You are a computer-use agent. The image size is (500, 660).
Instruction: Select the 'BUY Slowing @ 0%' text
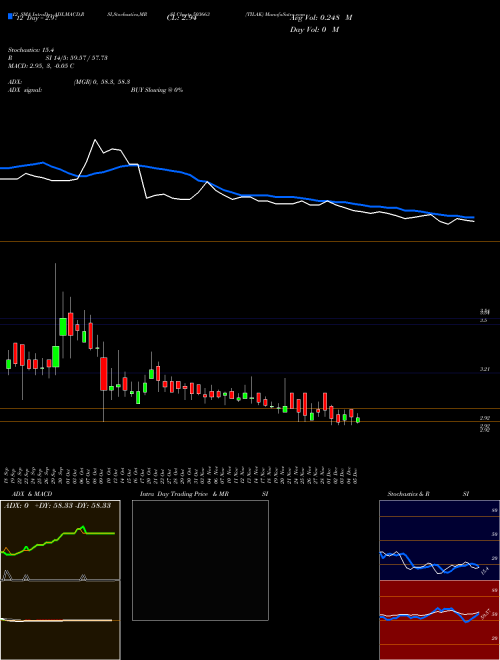click(157, 90)
